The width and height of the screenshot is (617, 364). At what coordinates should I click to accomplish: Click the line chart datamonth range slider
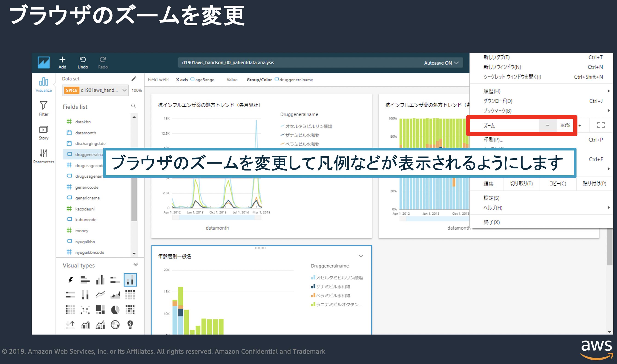217,218
